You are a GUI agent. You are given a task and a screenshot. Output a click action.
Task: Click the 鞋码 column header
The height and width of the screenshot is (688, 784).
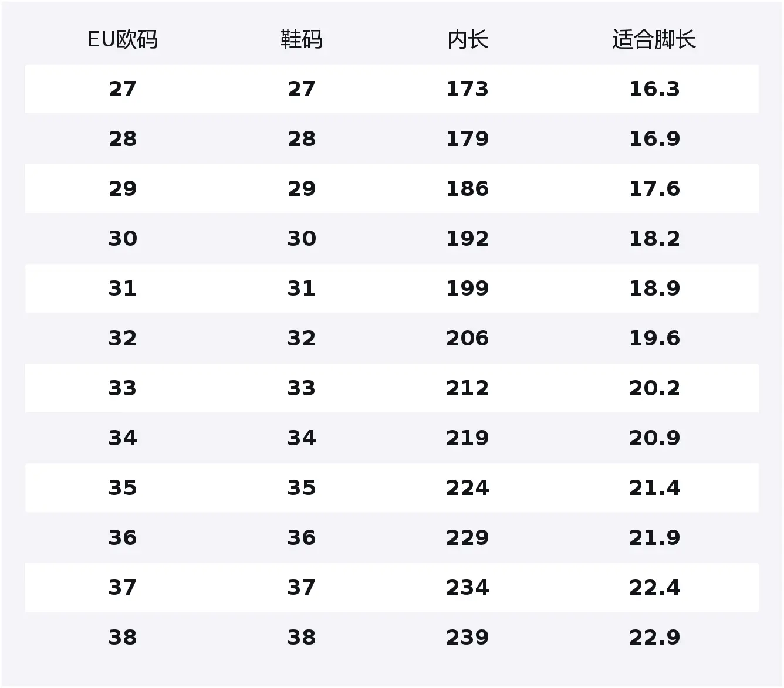coord(301,40)
